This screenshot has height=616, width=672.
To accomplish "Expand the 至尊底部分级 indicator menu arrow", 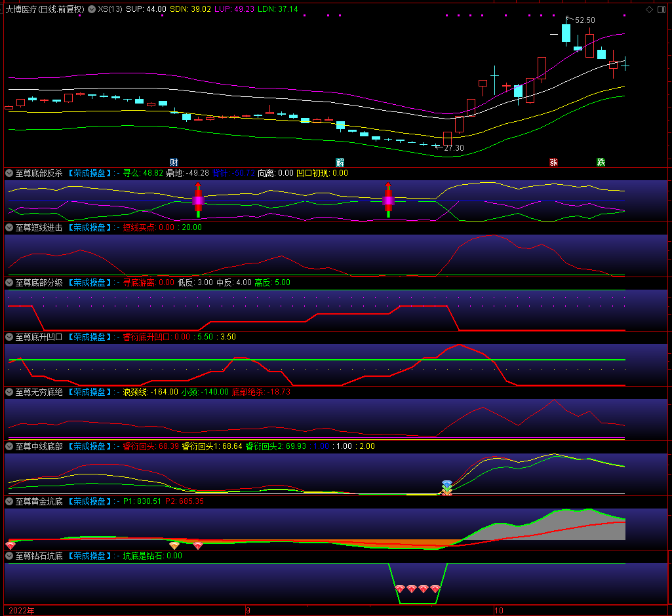I will pyautogui.click(x=9, y=282).
